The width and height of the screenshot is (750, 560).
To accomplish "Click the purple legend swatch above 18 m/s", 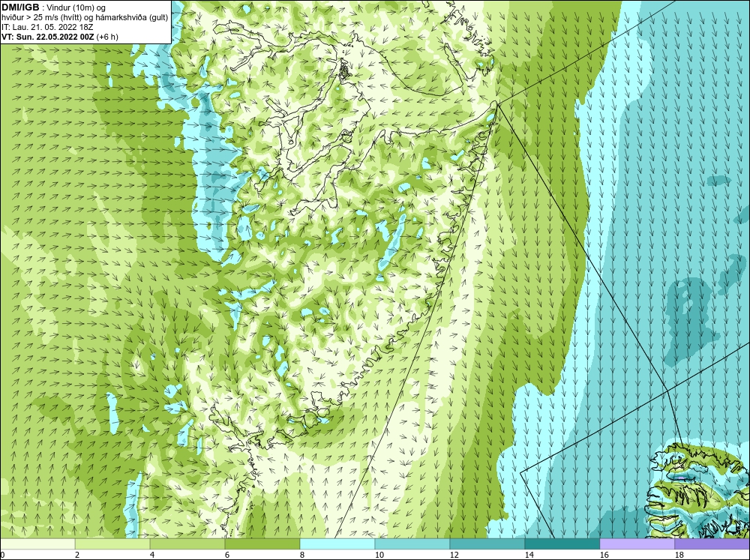I will pos(712,544).
